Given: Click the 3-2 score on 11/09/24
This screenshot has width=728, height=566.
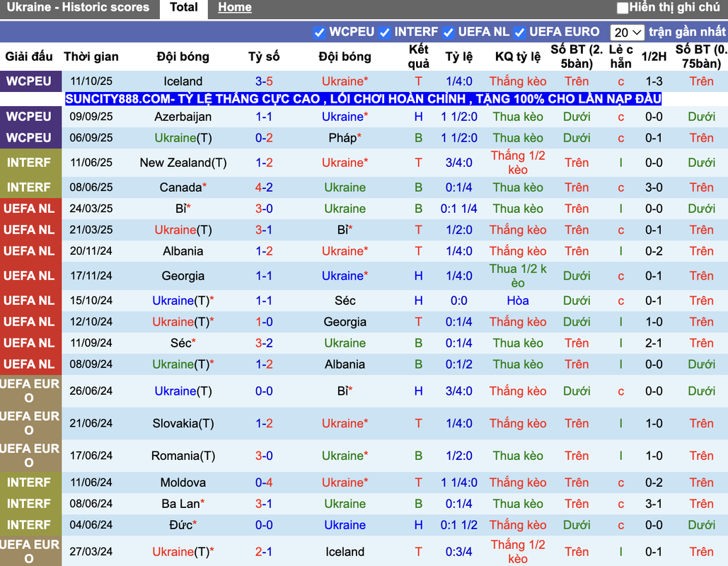Looking at the screenshot, I should tap(264, 343).
